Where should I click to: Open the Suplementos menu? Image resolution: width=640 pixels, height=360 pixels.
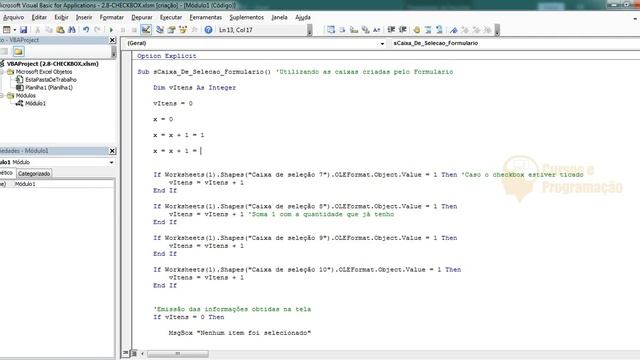click(x=247, y=17)
